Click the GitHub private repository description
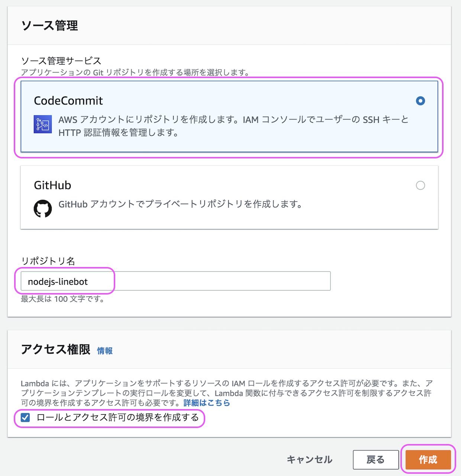 [x=180, y=204]
